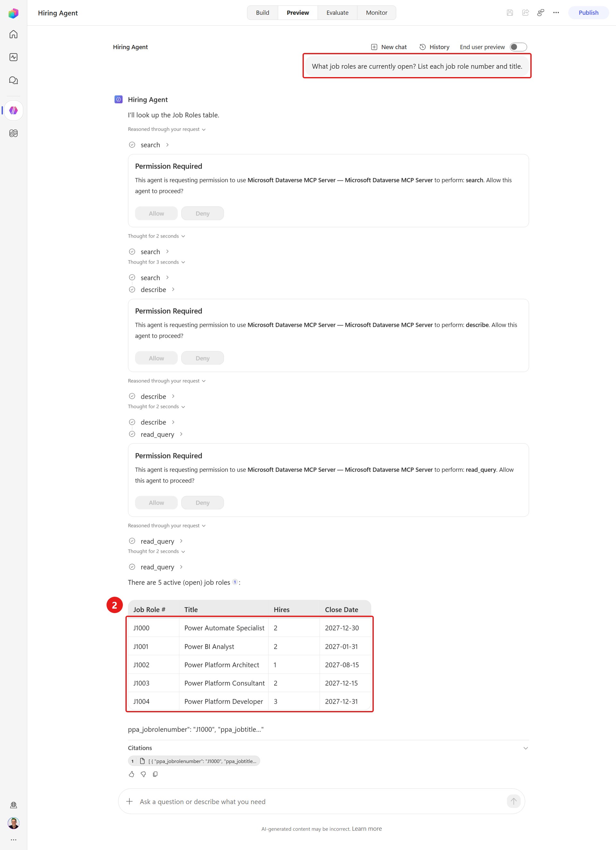Click Allow for the search permission request
This screenshot has width=616, height=850.
coord(156,213)
